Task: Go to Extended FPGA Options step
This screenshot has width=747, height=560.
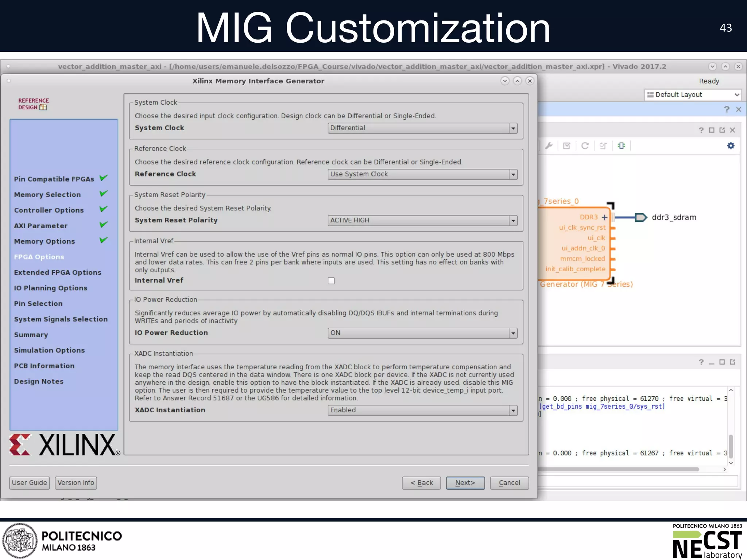Action: point(58,272)
